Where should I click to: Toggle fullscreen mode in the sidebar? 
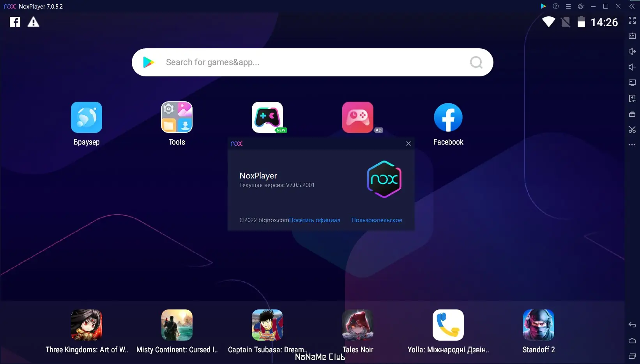pyautogui.click(x=632, y=20)
